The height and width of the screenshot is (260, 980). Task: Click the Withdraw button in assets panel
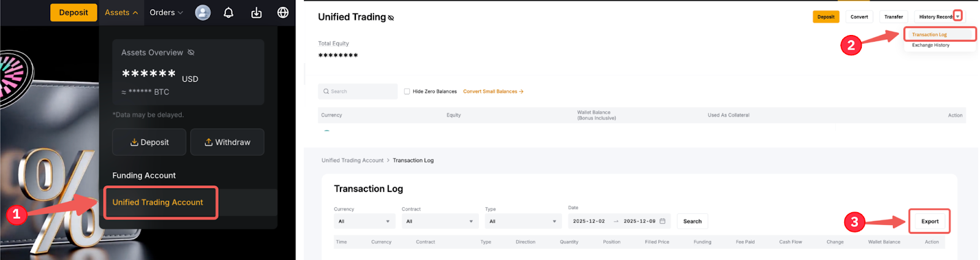coord(227,142)
